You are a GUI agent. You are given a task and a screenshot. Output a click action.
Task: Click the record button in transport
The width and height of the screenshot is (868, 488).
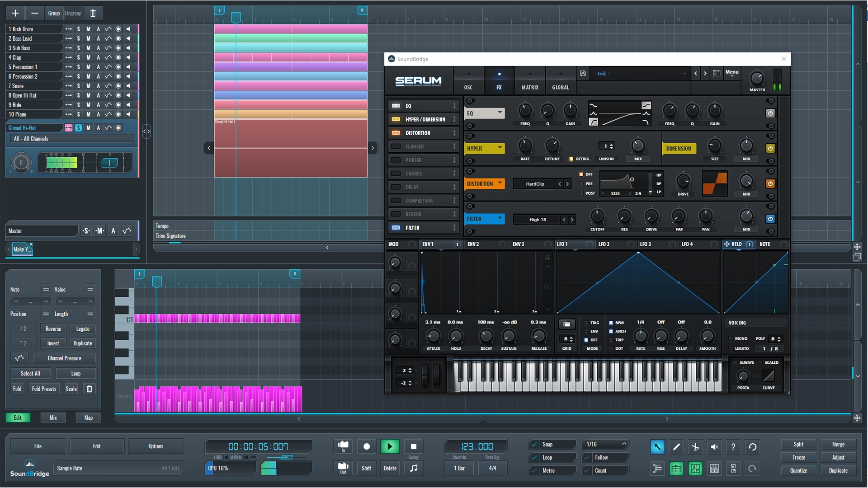pyautogui.click(x=367, y=446)
